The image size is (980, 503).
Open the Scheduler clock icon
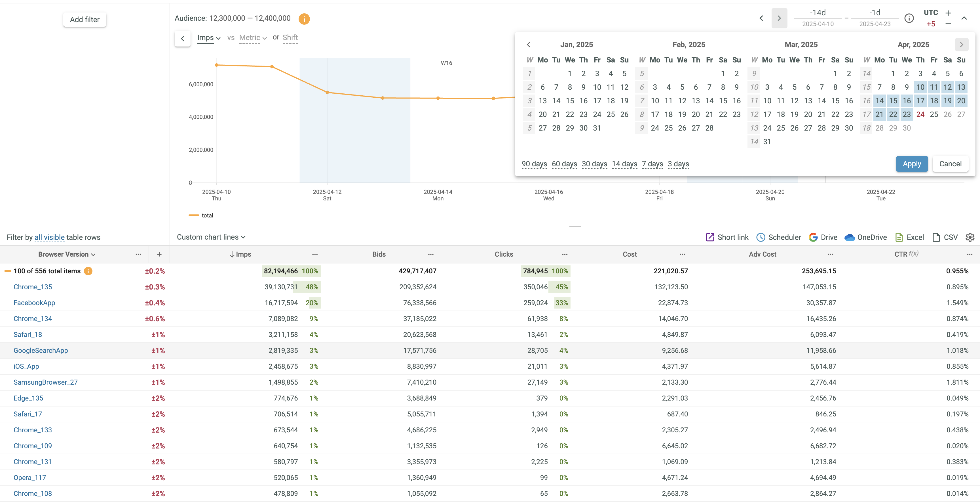(760, 237)
